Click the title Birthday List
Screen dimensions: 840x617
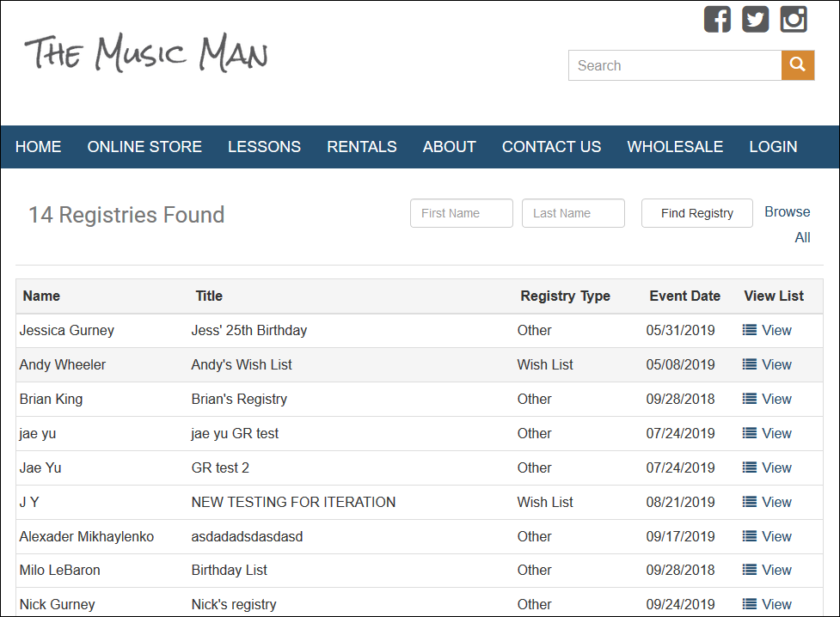pyautogui.click(x=229, y=570)
